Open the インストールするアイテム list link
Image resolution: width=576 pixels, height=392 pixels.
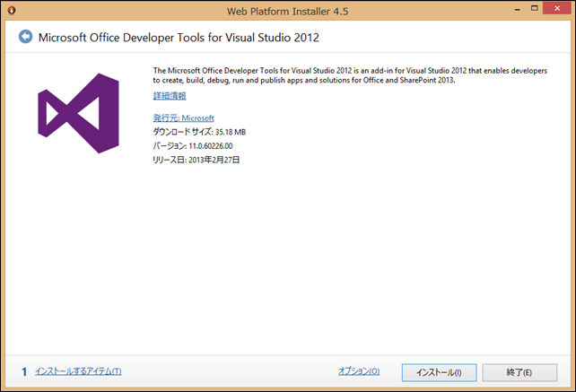(x=78, y=371)
